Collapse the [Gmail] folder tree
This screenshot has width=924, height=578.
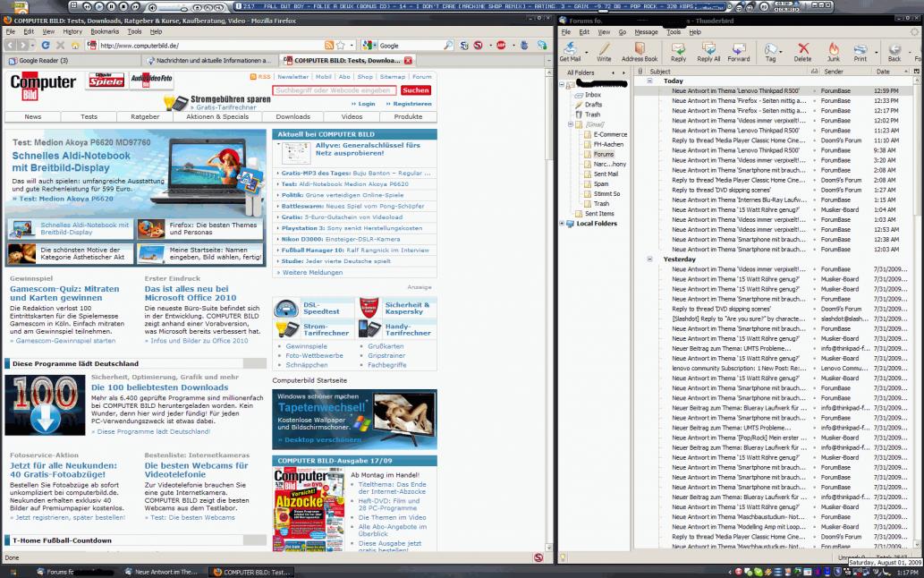(x=570, y=124)
